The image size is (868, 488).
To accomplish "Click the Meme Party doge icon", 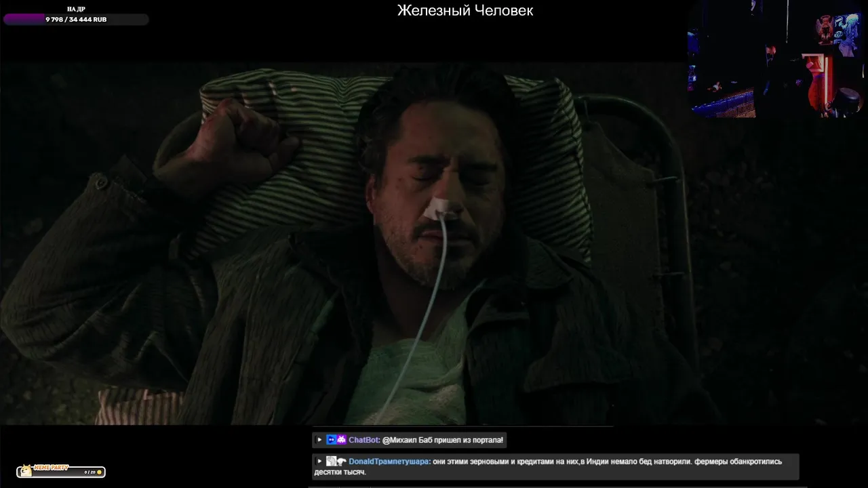I will click(x=27, y=470).
